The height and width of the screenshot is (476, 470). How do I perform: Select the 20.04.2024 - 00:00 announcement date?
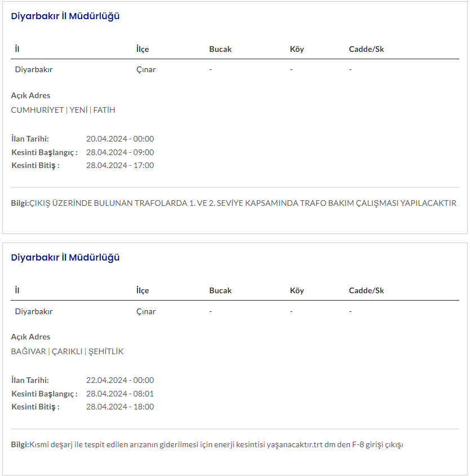click(120, 139)
